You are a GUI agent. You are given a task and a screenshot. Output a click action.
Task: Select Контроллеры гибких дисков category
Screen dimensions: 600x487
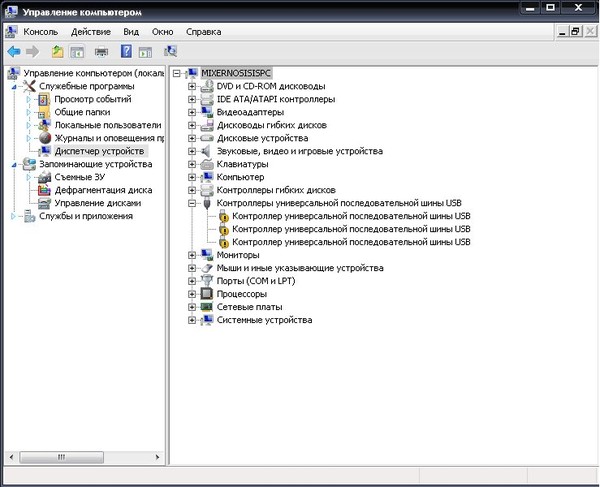(x=276, y=190)
